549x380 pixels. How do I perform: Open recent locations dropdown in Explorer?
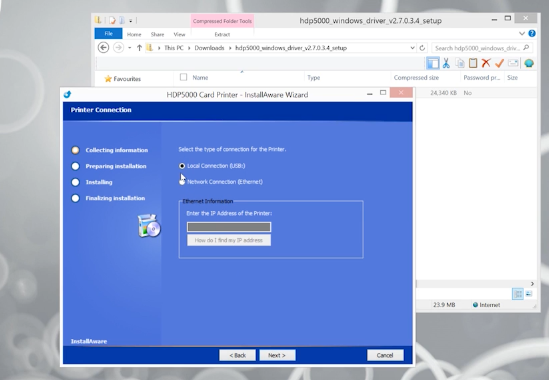click(x=130, y=48)
